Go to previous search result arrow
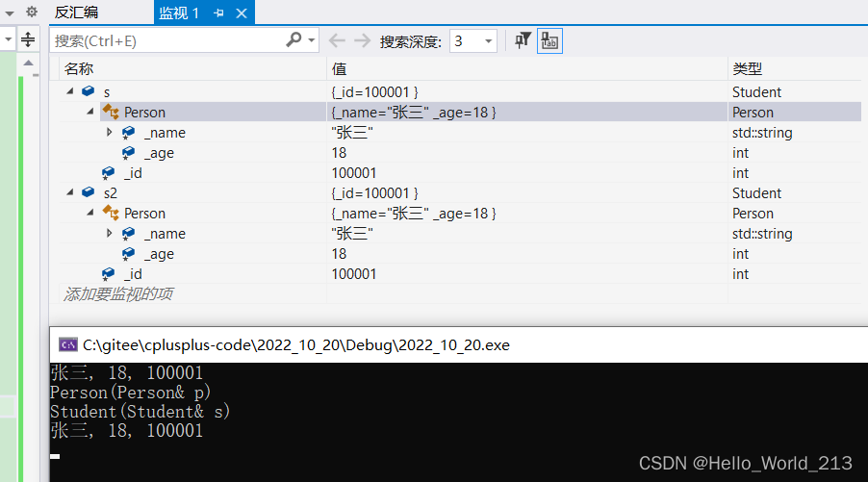The height and width of the screenshot is (482, 868). tap(337, 40)
